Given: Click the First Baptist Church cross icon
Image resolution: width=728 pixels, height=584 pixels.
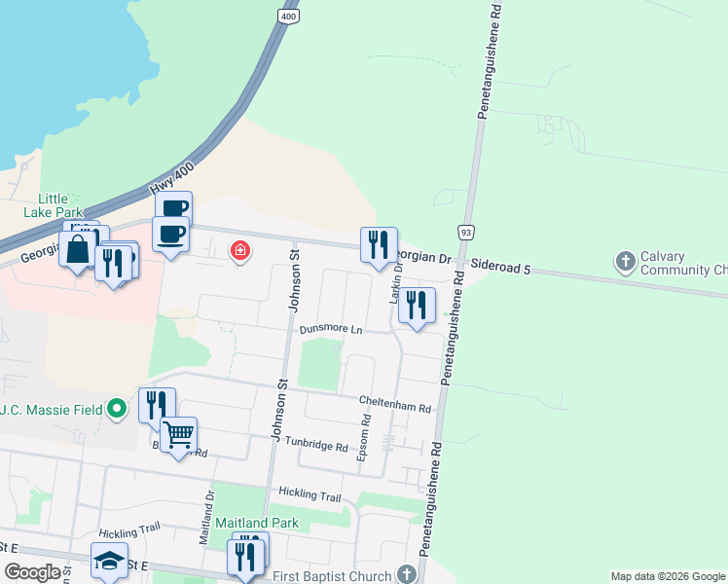Looking at the screenshot, I should click(x=407, y=573).
